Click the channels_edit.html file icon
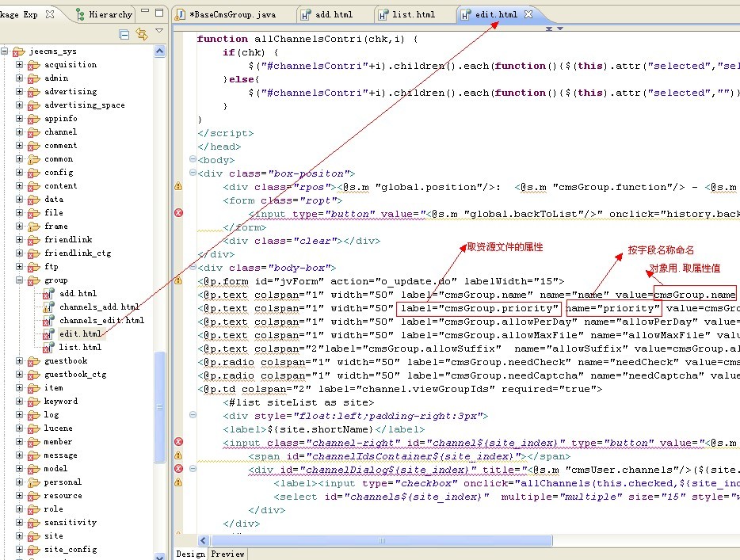 tap(48, 321)
